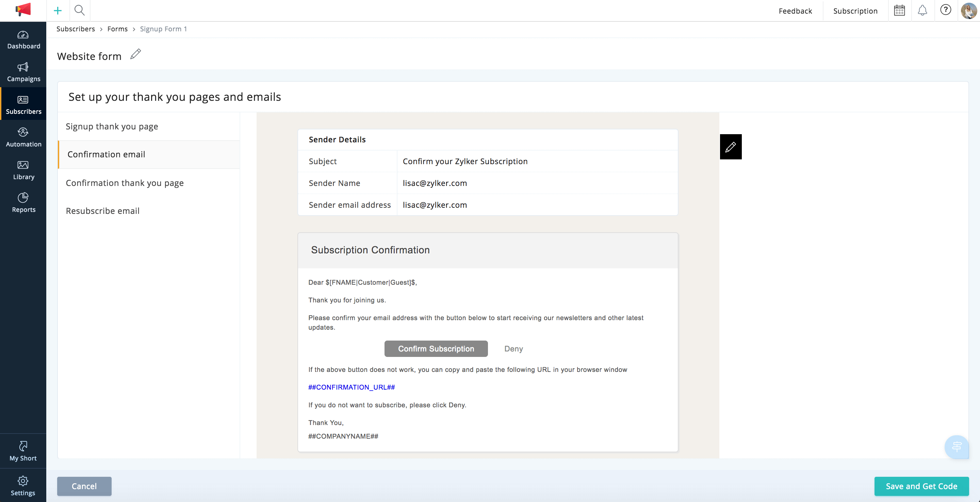This screenshot has width=980, height=502.
Task: Open the search magnifier icon
Action: pyautogui.click(x=80, y=10)
